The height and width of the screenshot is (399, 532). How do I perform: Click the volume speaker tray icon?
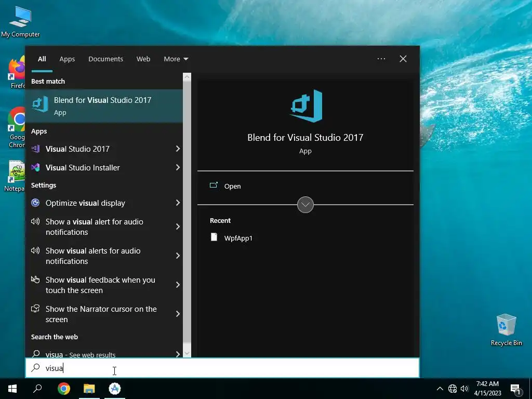[464, 389]
